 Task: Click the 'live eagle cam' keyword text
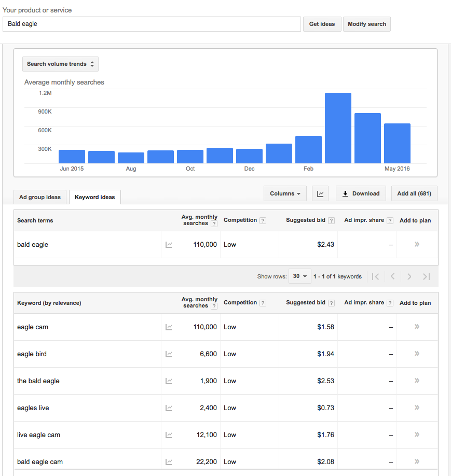click(x=38, y=435)
